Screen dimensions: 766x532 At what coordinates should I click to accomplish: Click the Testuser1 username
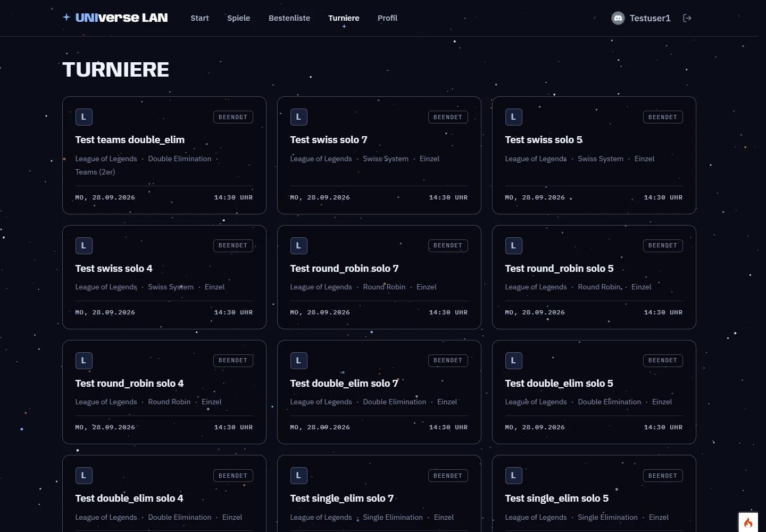(x=650, y=18)
